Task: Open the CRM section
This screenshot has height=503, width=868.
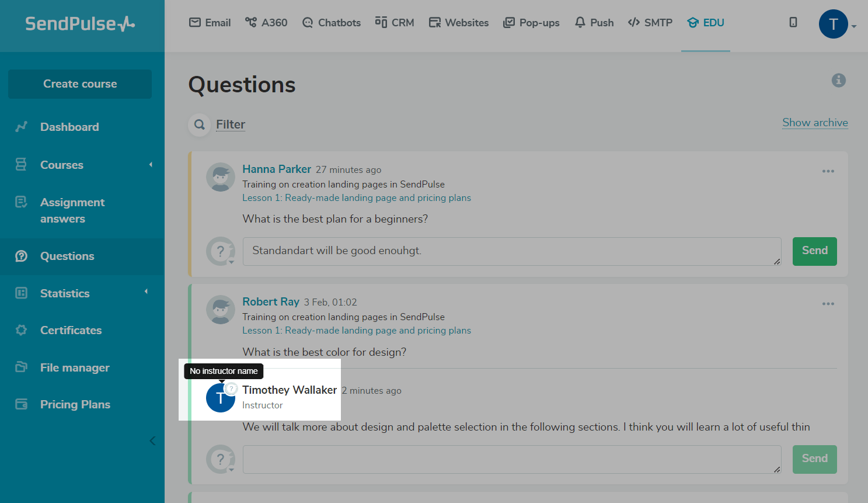Action: tap(395, 23)
